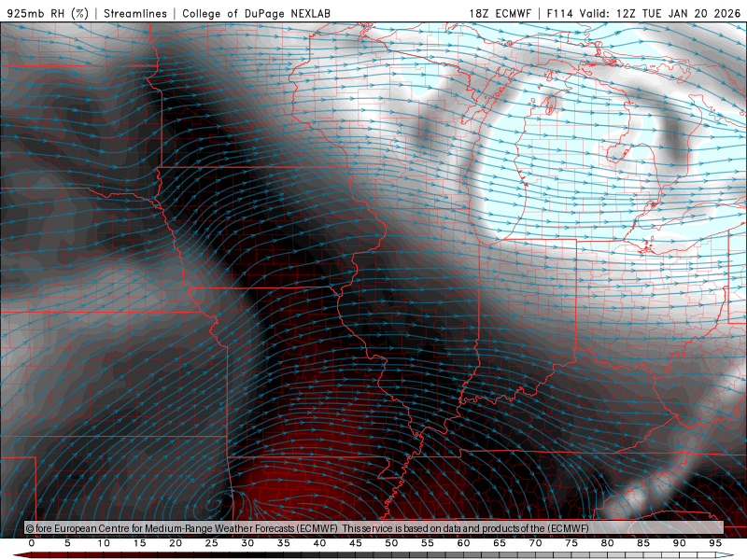
Task: Click legend value "20"
Action: point(176,543)
